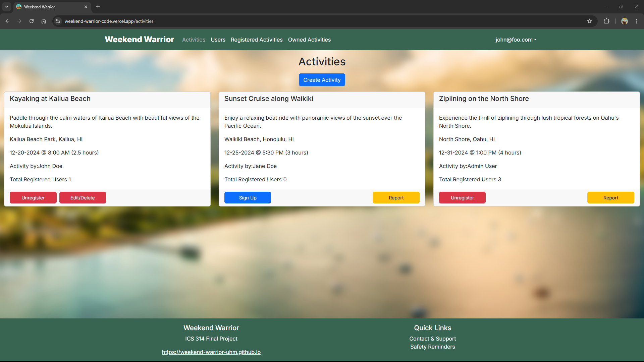Viewport: 644px width, 362px height.
Task: Click the browser forward navigation arrow
Action: pyautogui.click(x=19, y=21)
